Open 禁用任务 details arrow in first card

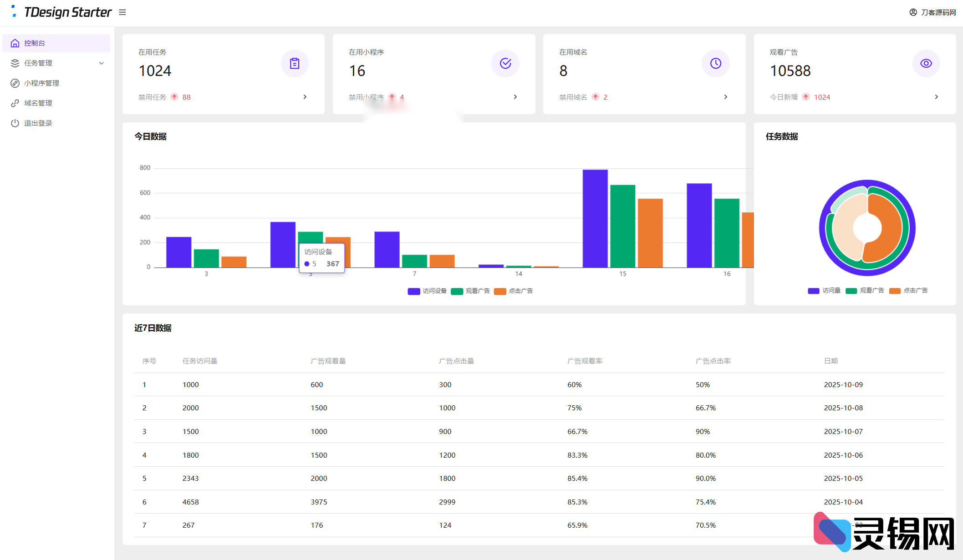pos(305,97)
